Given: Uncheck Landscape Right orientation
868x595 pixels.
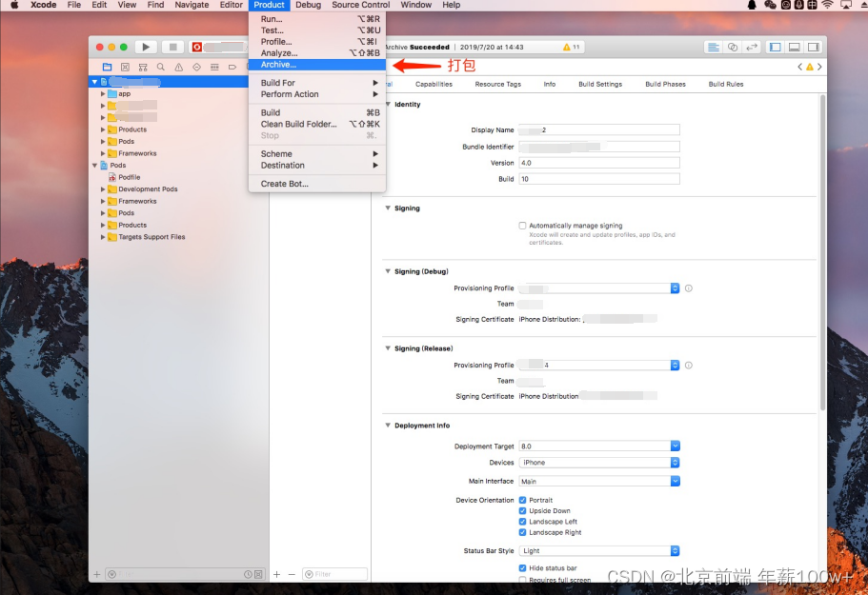Looking at the screenshot, I should tap(522, 532).
